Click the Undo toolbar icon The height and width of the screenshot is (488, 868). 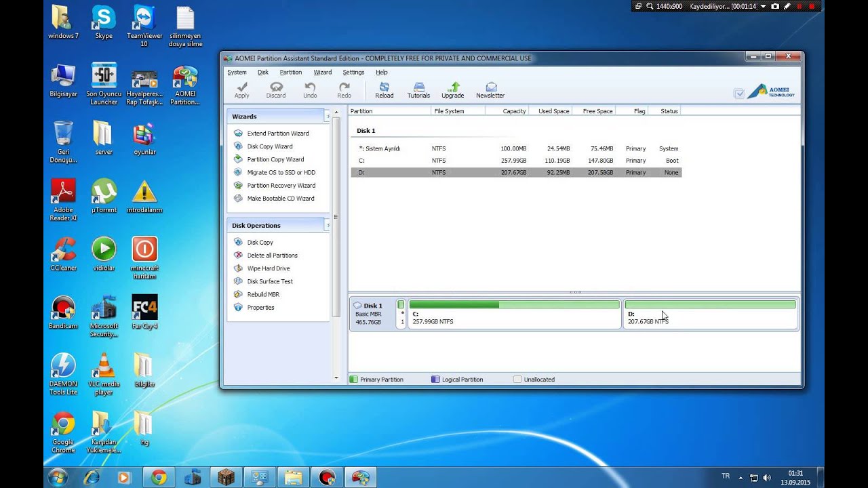click(310, 90)
